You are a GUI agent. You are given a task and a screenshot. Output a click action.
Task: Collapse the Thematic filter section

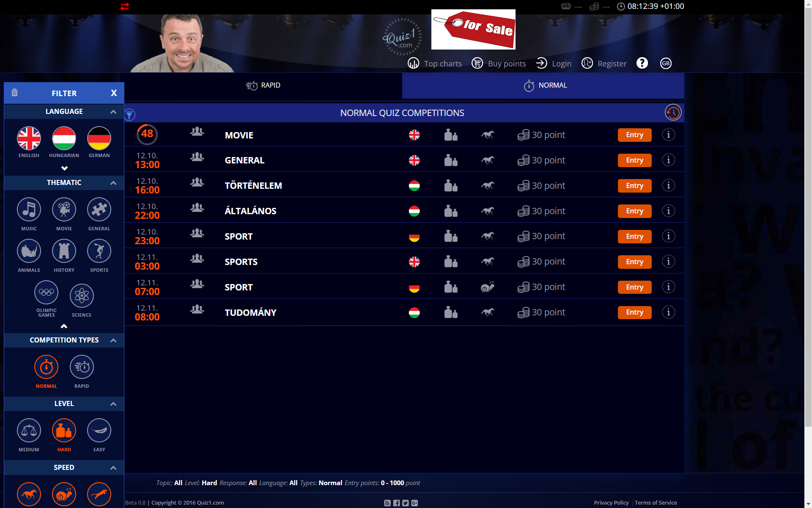113,183
